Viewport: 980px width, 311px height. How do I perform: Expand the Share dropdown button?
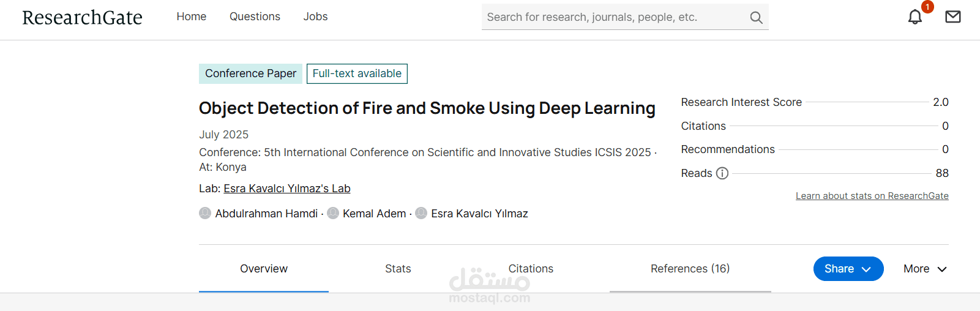pyautogui.click(x=848, y=269)
